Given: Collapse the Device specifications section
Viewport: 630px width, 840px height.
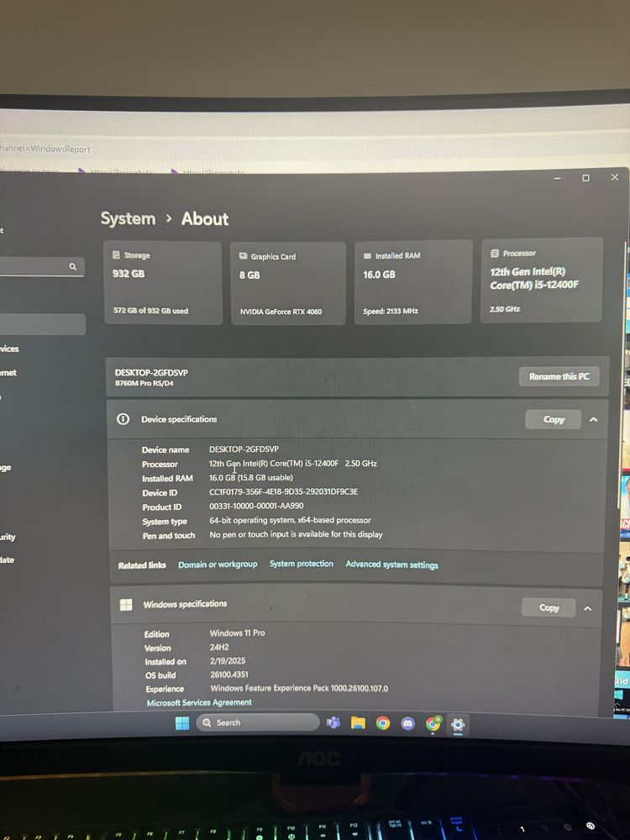Looking at the screenshot, I should click(594, 419).
